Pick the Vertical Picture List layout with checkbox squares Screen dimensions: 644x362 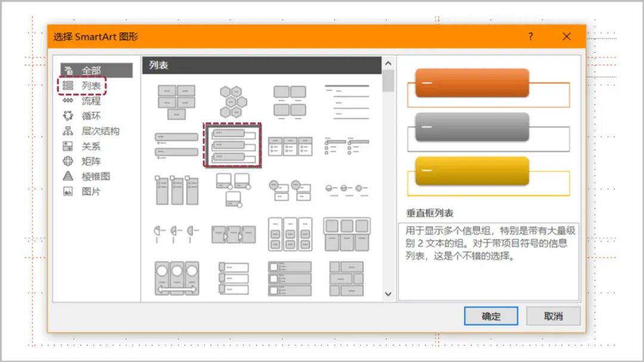tap(290, 278)
